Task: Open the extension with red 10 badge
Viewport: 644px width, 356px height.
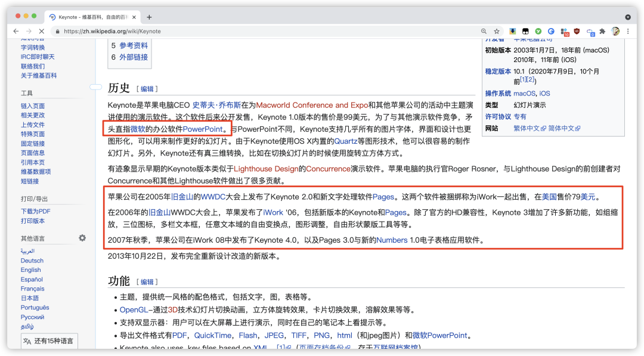Action: (x=565, y=32)
